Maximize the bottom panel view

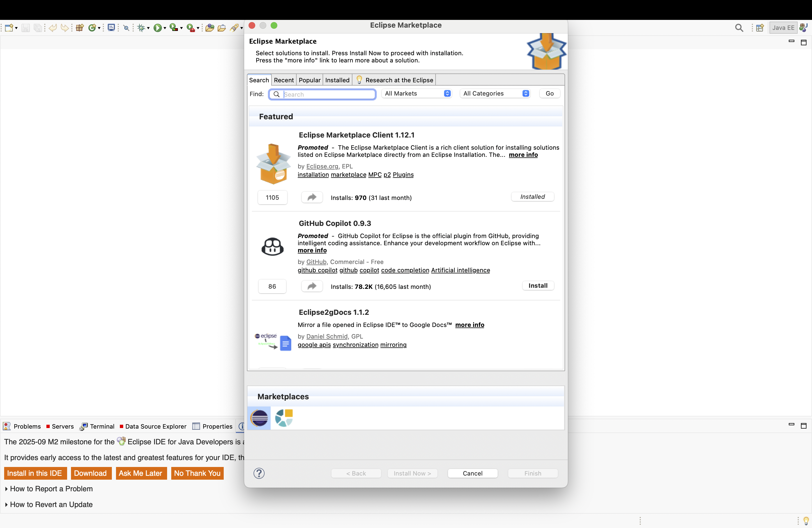803,426
